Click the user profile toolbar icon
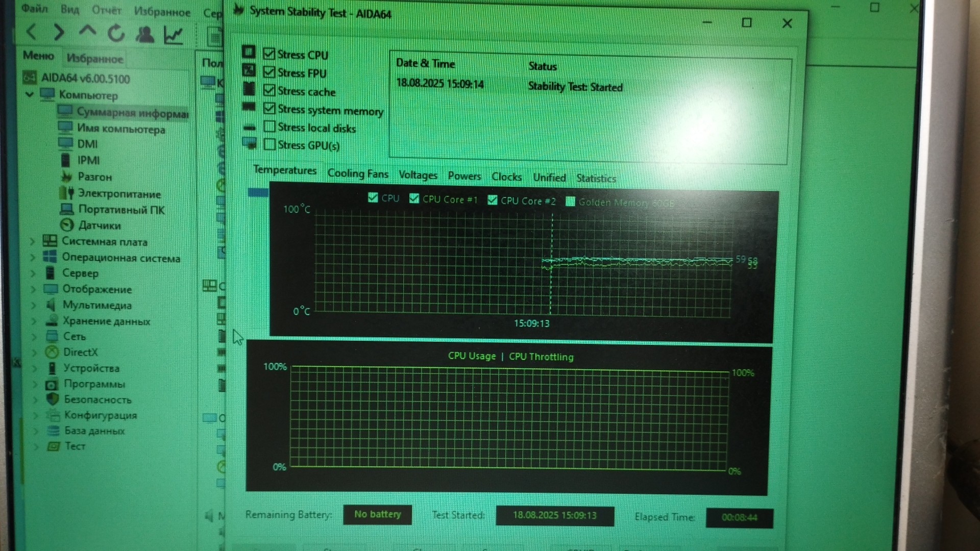 pyautogui.click(x=145, y=34)
